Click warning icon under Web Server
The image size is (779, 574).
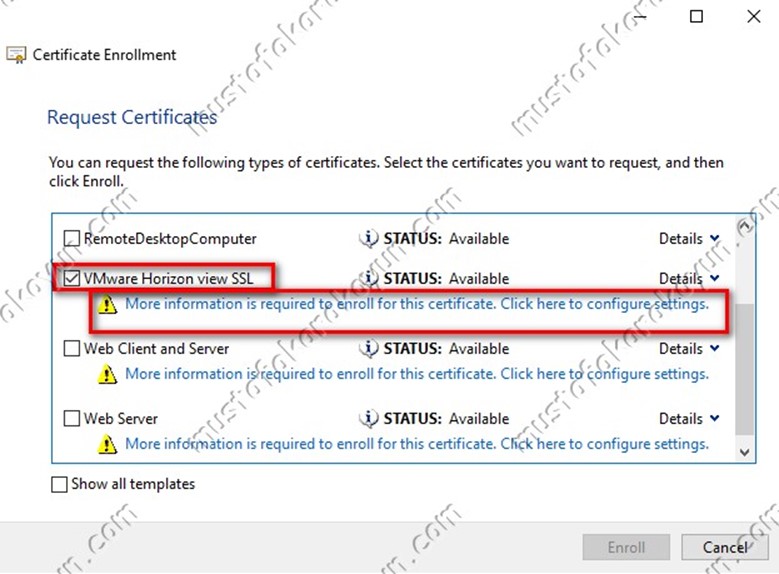(x=108, y=445)
